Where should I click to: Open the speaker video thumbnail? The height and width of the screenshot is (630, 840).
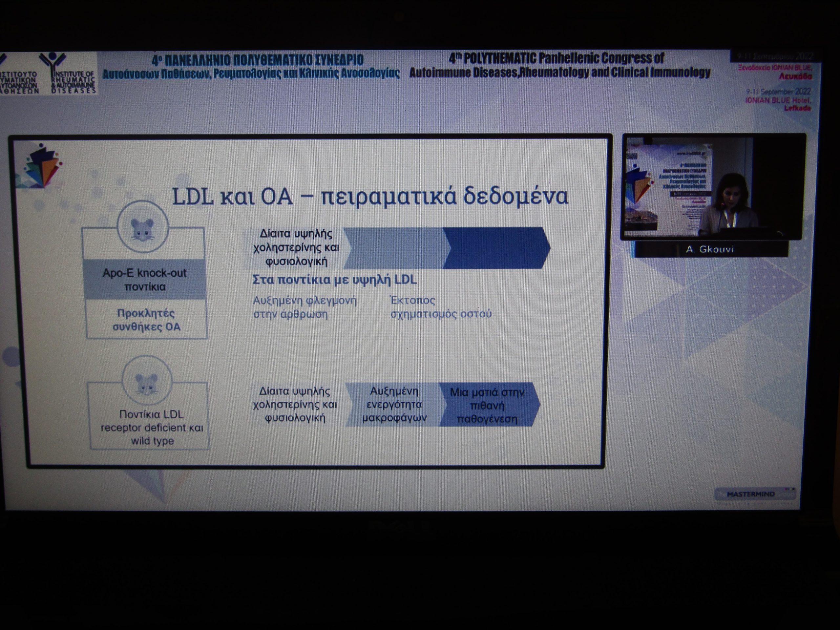pyautogui.click(x=712, y=187)
